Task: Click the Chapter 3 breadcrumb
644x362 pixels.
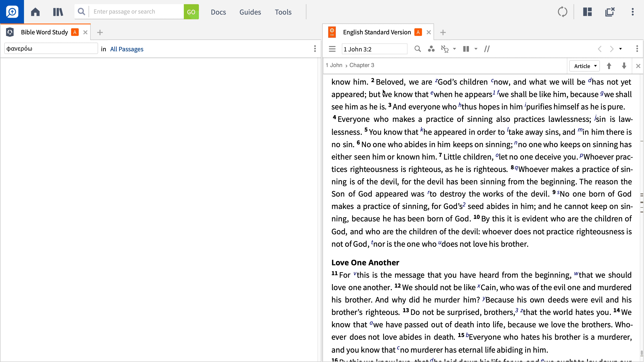Action: click(x=362, y=65)
